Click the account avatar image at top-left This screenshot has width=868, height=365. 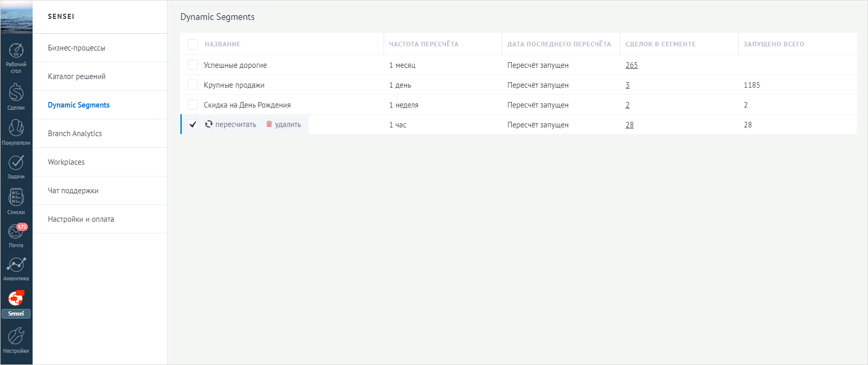point(16,17)
